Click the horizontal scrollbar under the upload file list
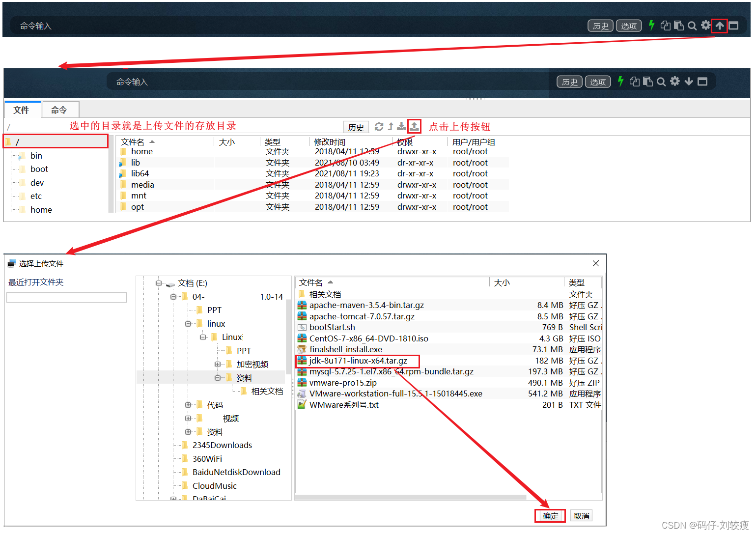The image size is (756, 535). 411,497
